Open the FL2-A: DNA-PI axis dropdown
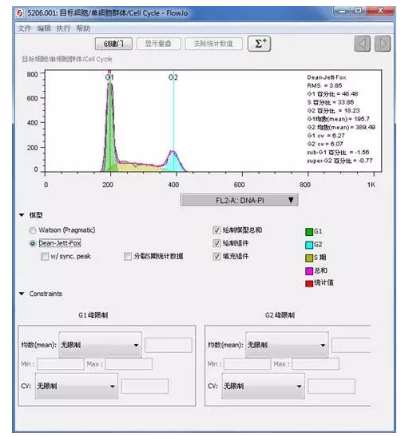Image resolution: width=402 pixels, height=436 pixels. tap(239, 200)
